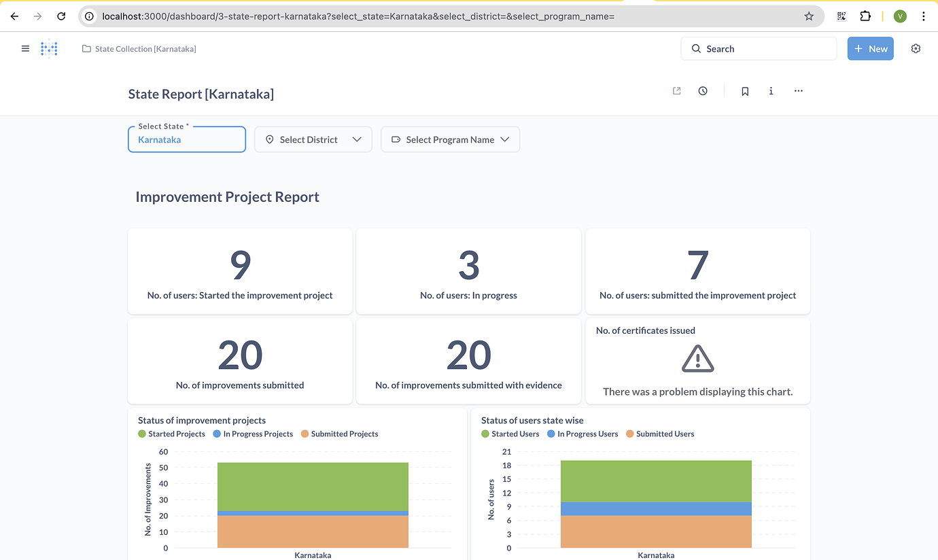
Task: Open the card showing 7 users submitted
Action: click(x=697, y=271)
